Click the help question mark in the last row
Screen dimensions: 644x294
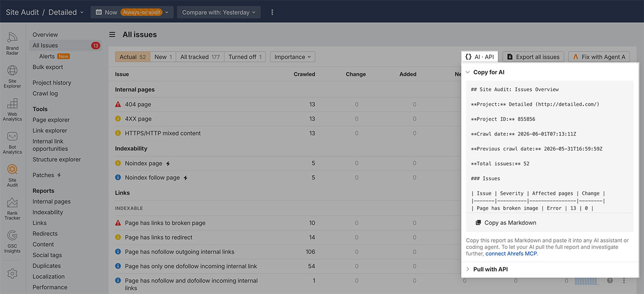coord(610,281)
